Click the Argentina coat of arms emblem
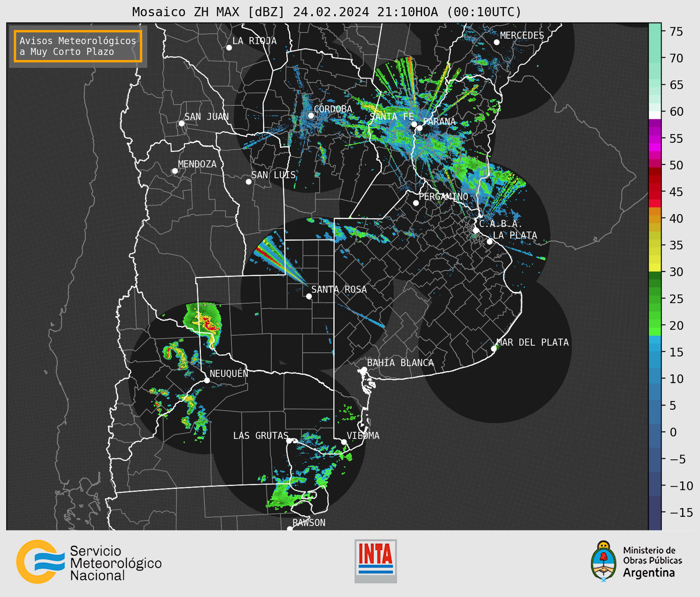Image resolution: width=700 pixels, height=597 pixels. coord(604,561)
